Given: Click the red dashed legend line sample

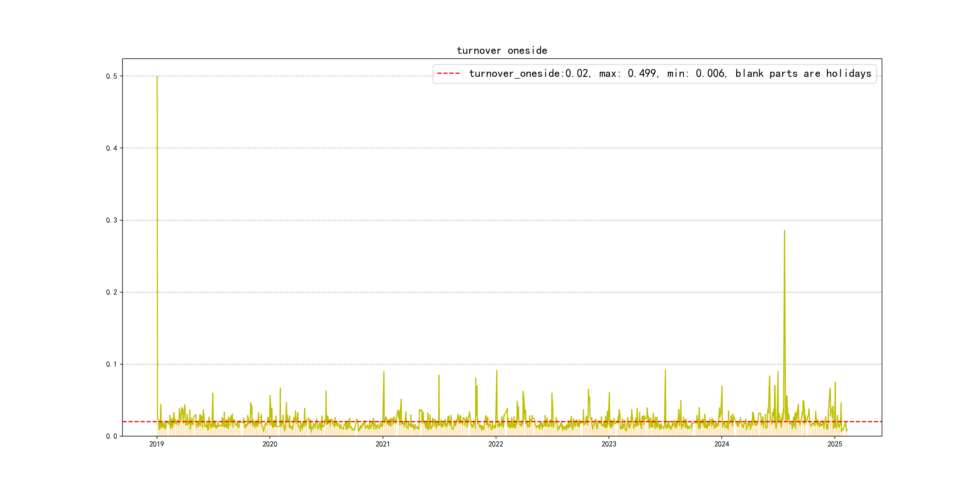Looking at the screenshot, I should point(449,73).
